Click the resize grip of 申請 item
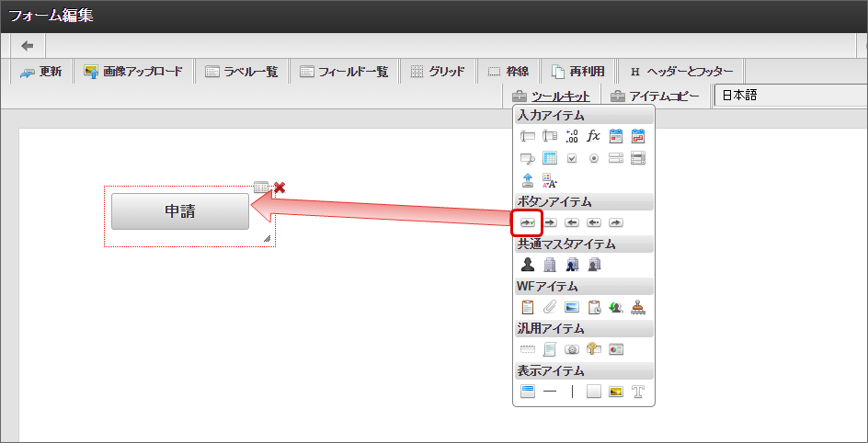This screenshot has height=443, width=868. (268, 238)
